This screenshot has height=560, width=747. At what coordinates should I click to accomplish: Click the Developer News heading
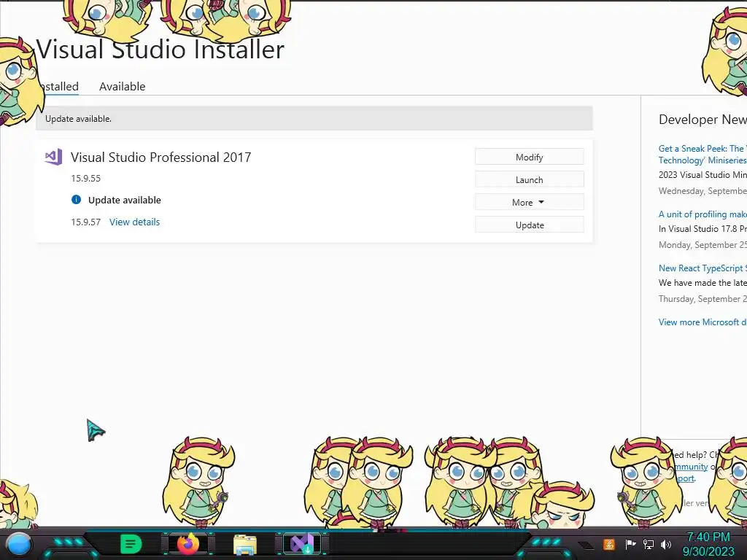(703, 120)
